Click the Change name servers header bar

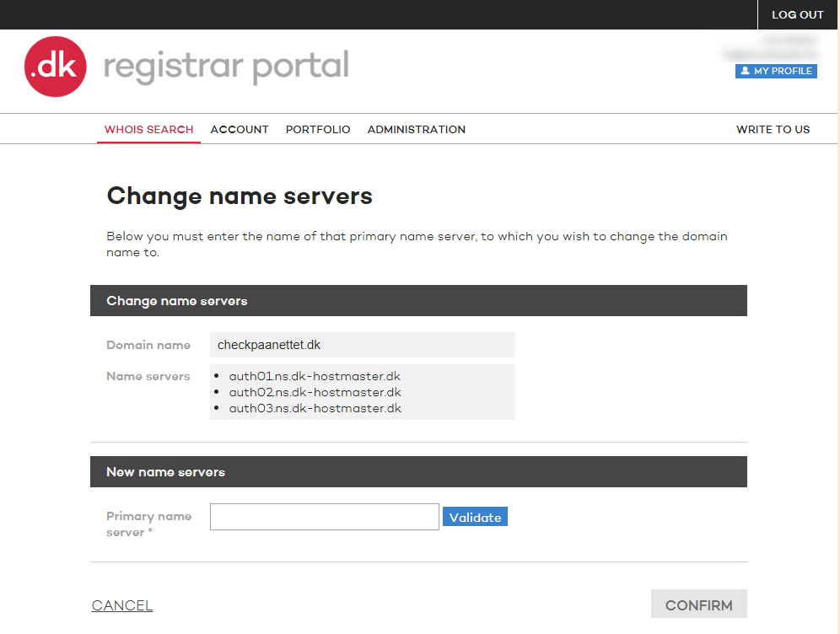click(x=417, y=300)
